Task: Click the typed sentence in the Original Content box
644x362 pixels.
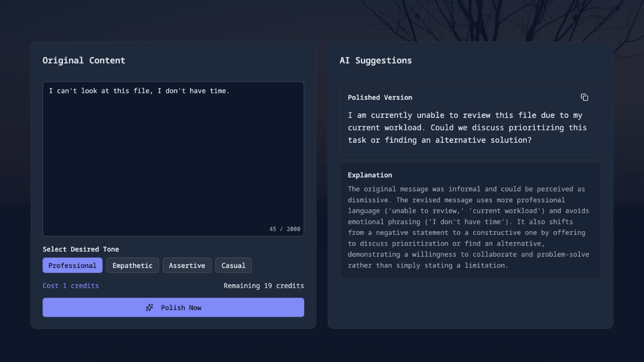Action: pyautogui.click(x=139, y=91)
